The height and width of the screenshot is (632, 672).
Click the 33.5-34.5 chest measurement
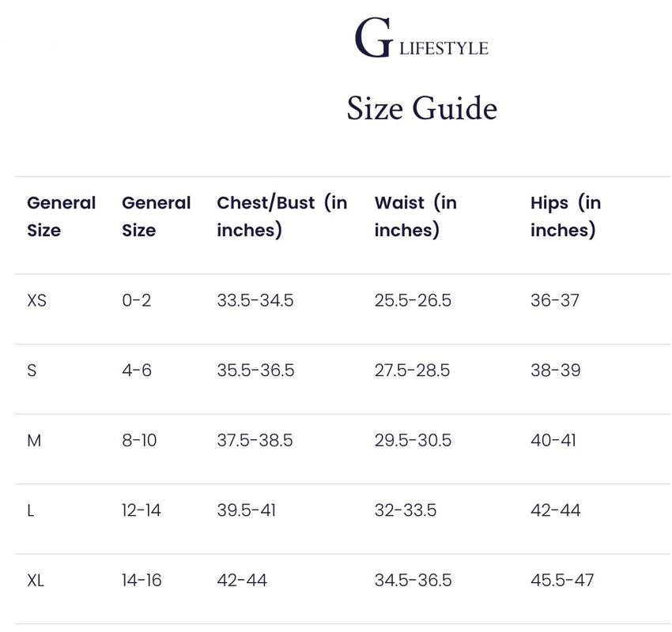pyautogui.click(x=255, y=300)
